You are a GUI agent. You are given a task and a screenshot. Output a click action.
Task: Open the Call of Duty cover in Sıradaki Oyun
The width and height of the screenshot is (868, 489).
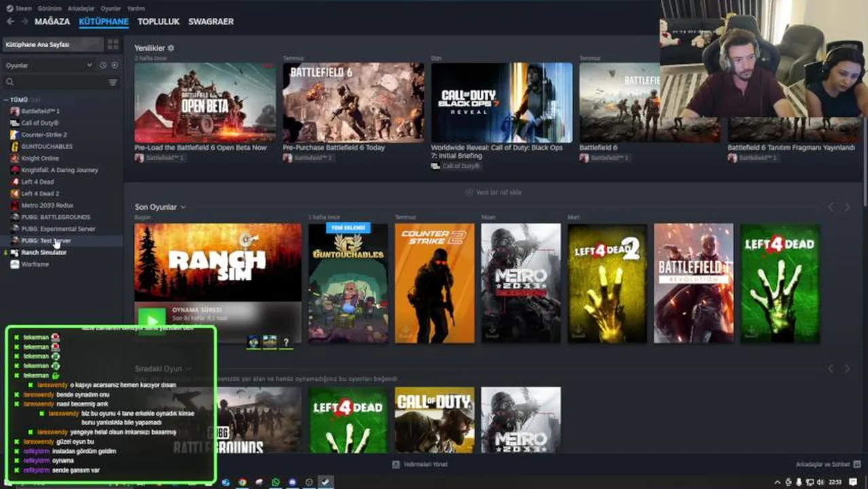pos(435,420)
